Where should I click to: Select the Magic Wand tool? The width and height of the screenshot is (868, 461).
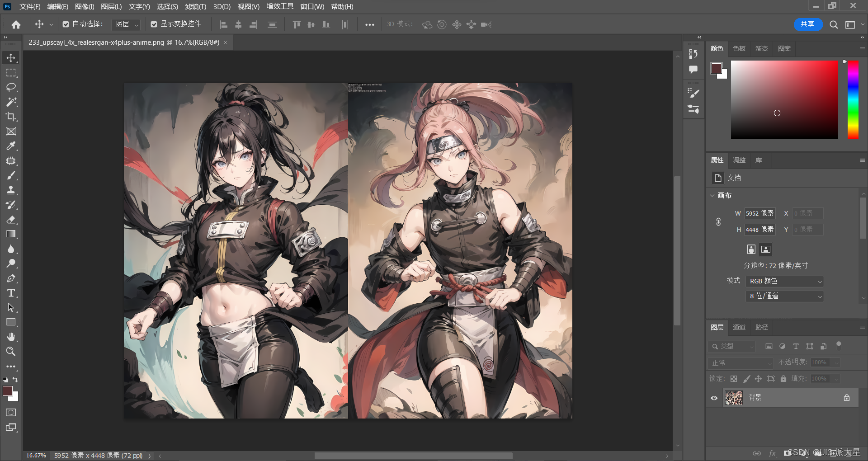click(x=11, y=102)
